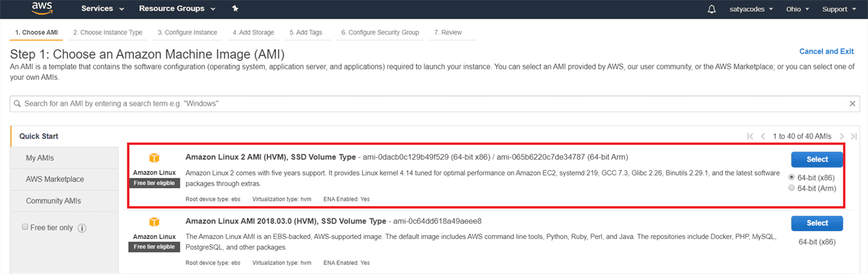Click the Free tier only info icon
The image size is (868, 274).
(x=83, y=228)
